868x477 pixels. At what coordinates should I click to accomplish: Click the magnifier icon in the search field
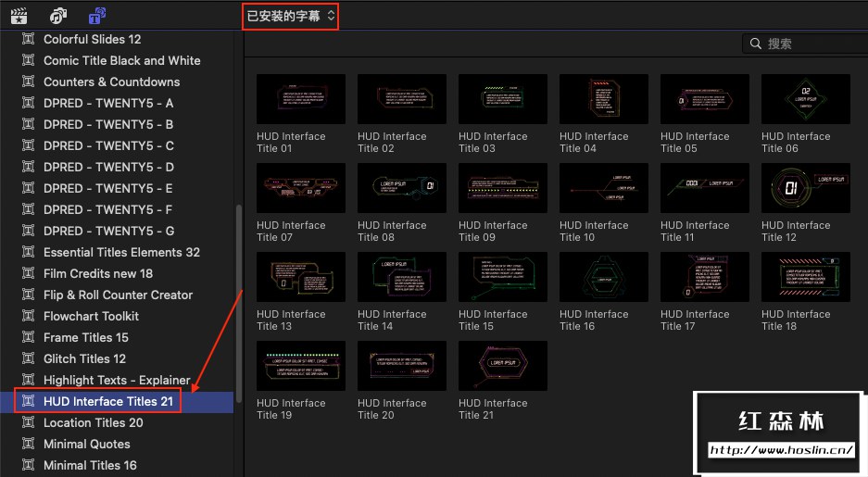point(756,44)
